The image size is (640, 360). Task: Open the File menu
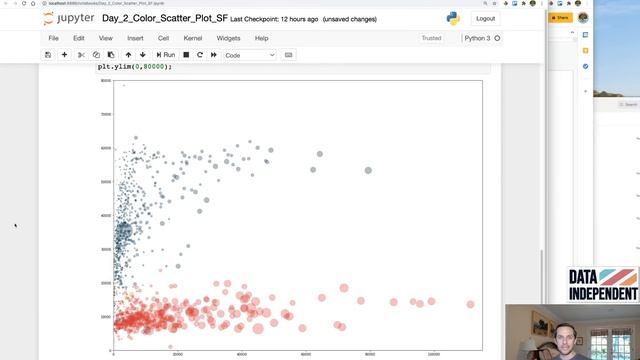coord(53,38)
